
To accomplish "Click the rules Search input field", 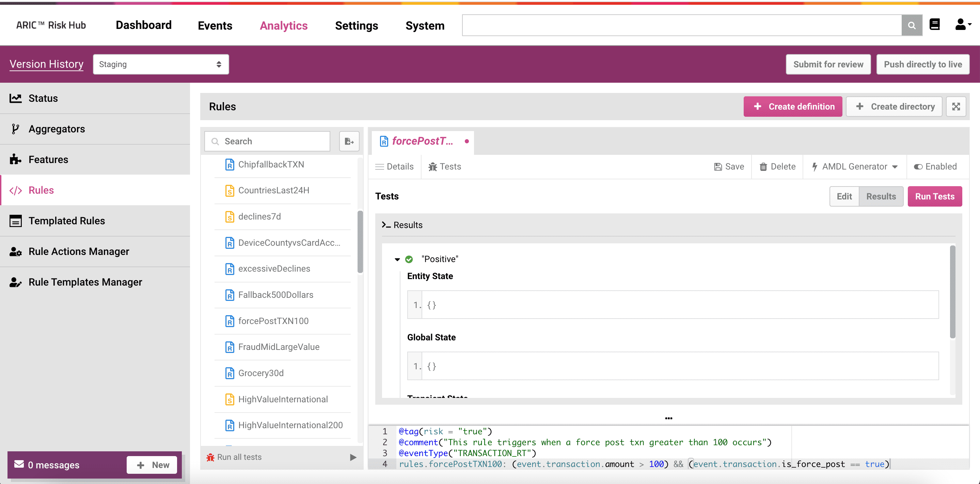I will (x=267, y=142).
